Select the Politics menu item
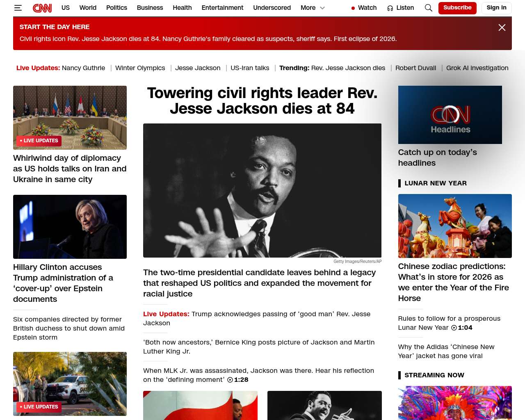 point(116,8)
